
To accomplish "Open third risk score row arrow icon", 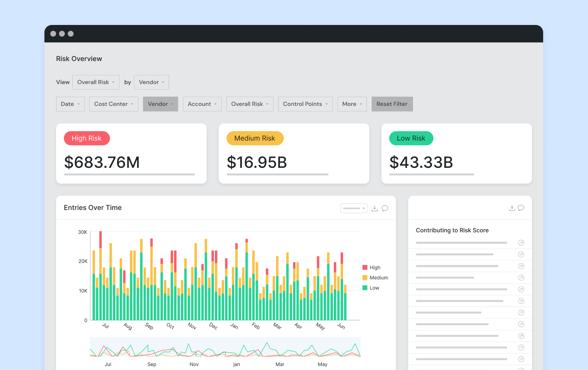I will click(521, 266).
